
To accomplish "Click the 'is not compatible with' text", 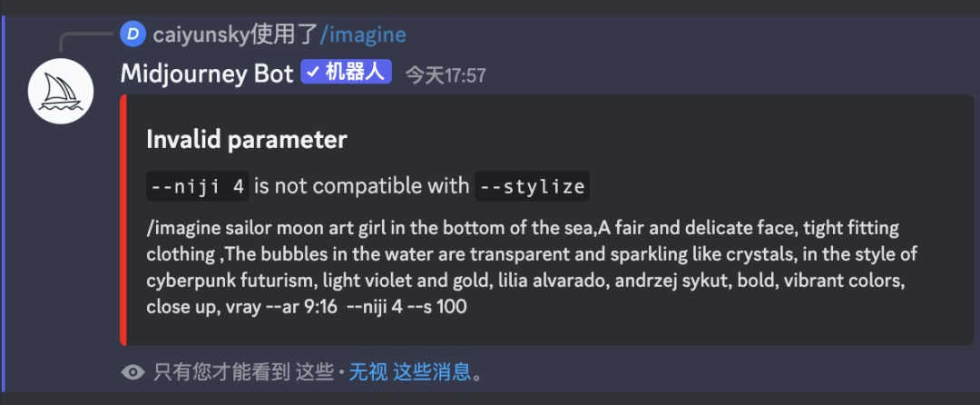I will pos(360,187).
